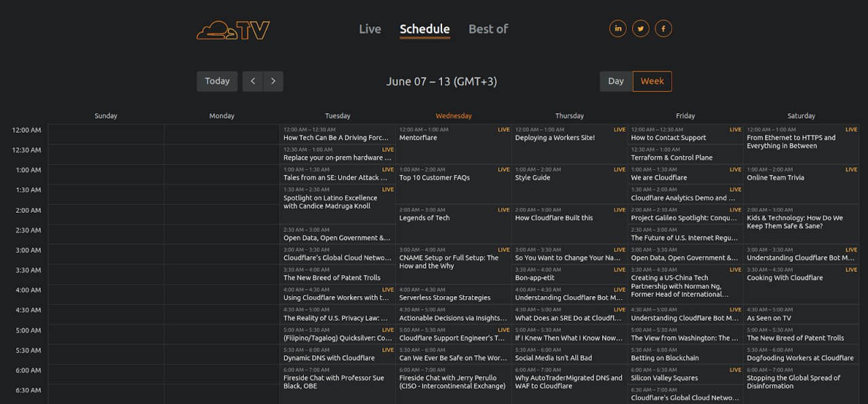Open Kids & Technology show on Saturday
The width and height of the screenshot is (868, 404).
801,224
